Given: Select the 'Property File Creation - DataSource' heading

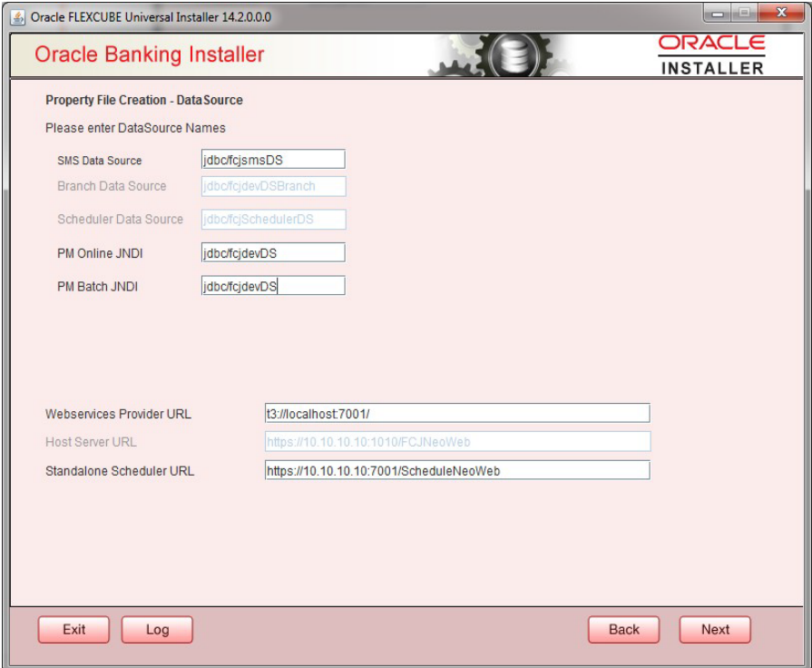Looking at the screenshot, I should pos(144,100).
